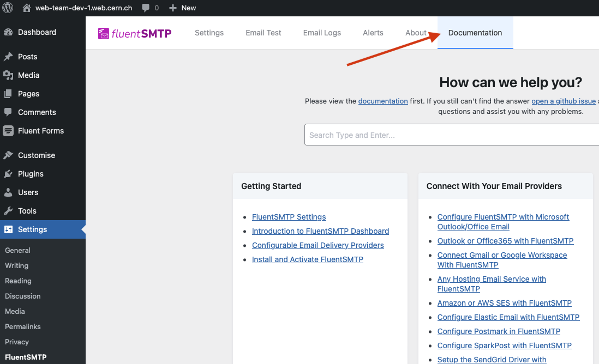Click the Customise brush icon
The width and height of the screenshot is (599, 364).
(8, 155)
